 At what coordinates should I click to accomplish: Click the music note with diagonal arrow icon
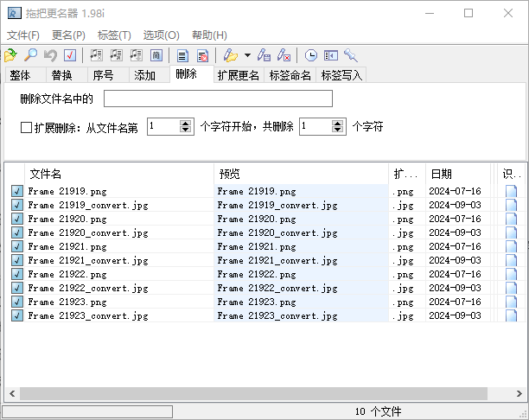coord(117,55)
